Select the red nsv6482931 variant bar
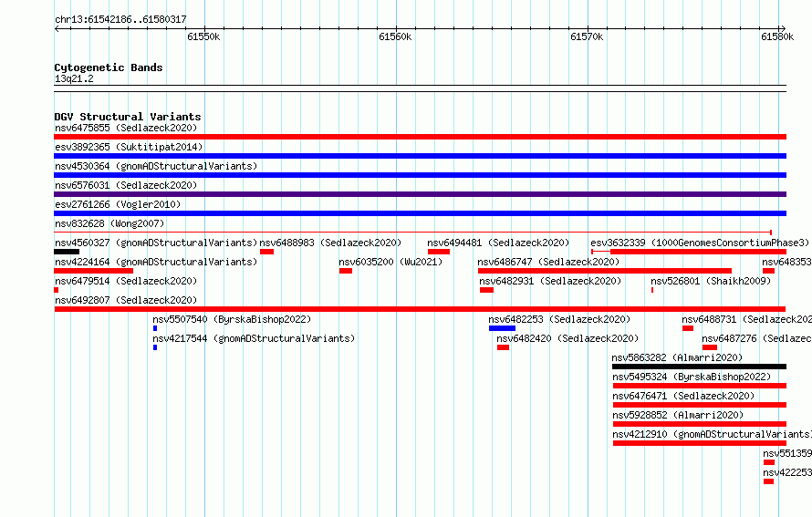This screenshot has width=812, height=517. pos(486,290)
